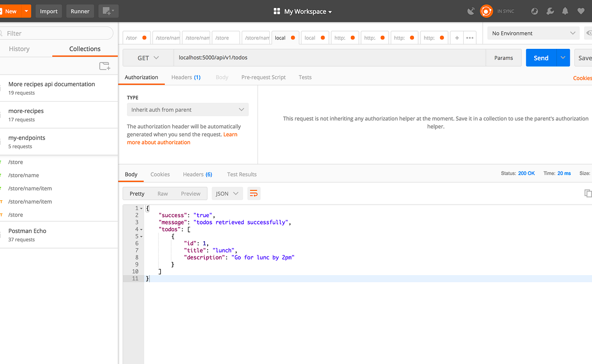Click the heart icon in the header
Viewport: 592px width, 364px height.
(580, 11)
